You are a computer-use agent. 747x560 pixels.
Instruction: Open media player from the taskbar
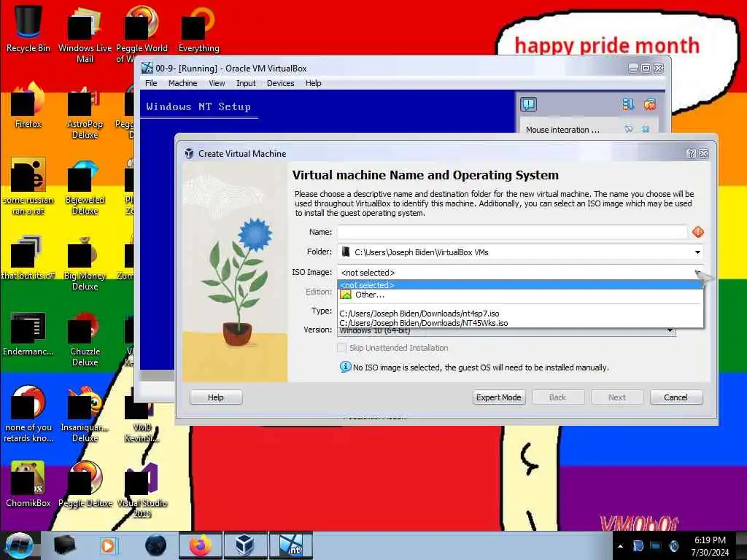(108, 545)
